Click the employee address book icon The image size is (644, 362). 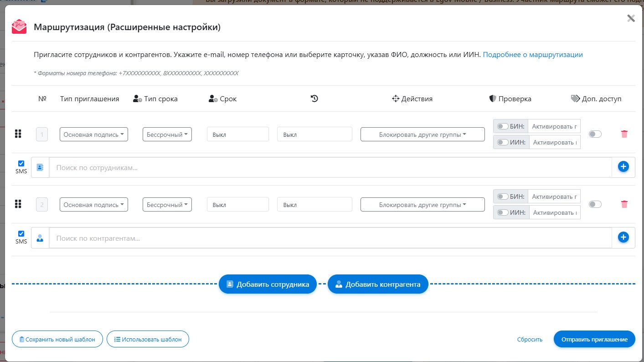pyautogui.click(x=40, y=167)
